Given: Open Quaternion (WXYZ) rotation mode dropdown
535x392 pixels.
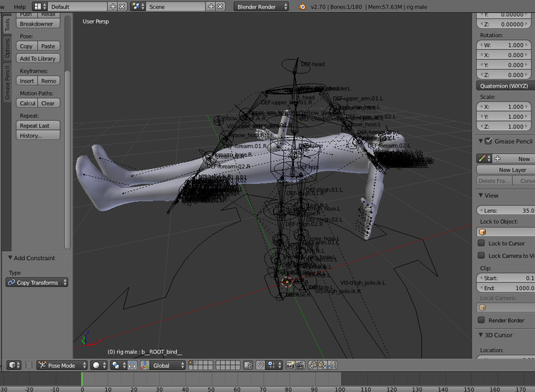Looking at the screenshot, I should coord(505,86).
